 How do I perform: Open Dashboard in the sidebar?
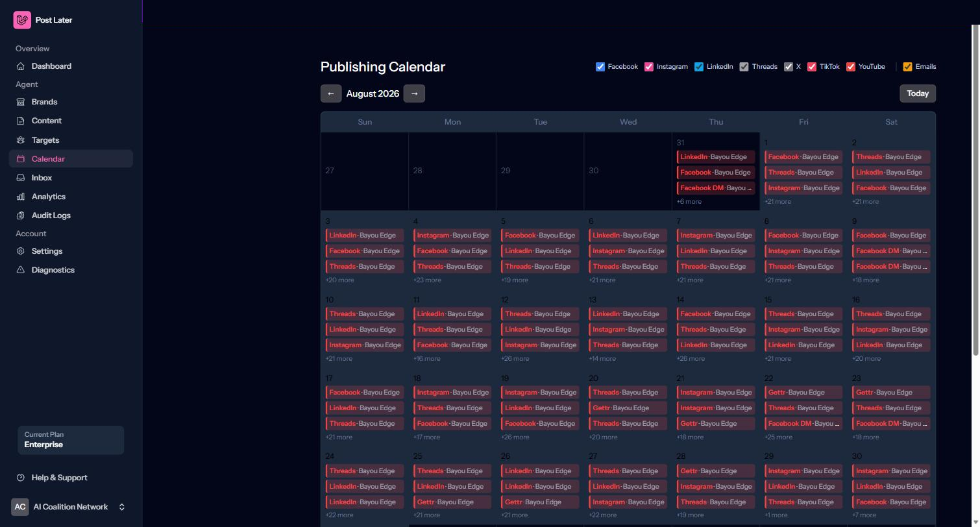[x=71, y=66]
